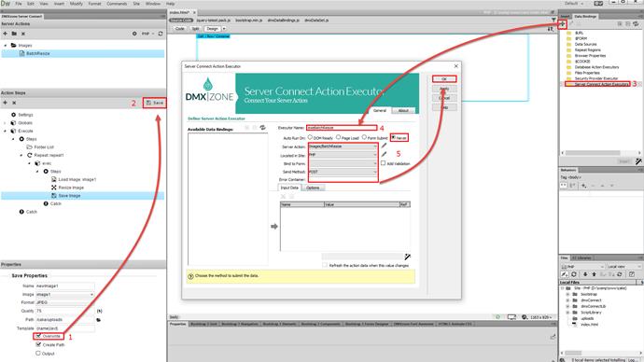644x362 pixels.
Task: Click the folder browse icon beside Path
Action: point(99,320)
